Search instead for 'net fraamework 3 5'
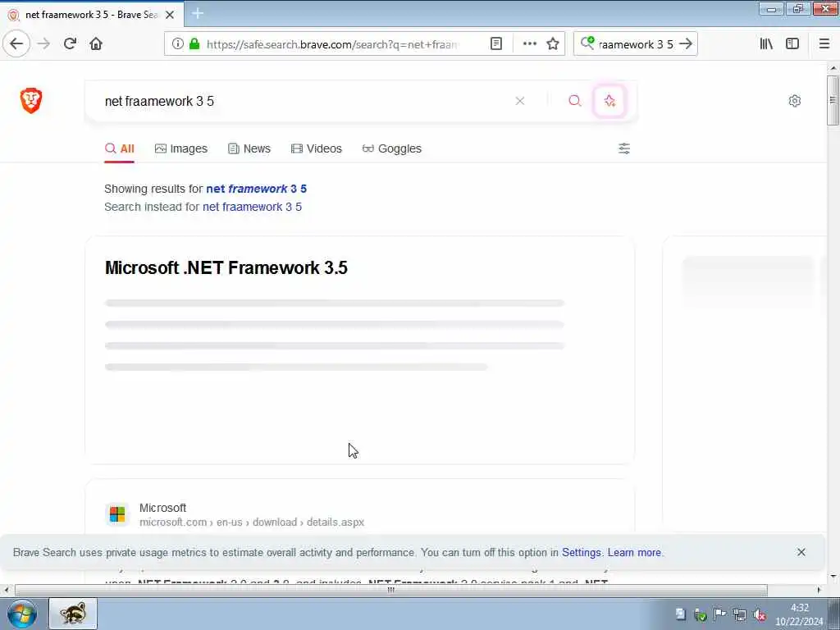 pyautogui.click(x=252, y=207)
